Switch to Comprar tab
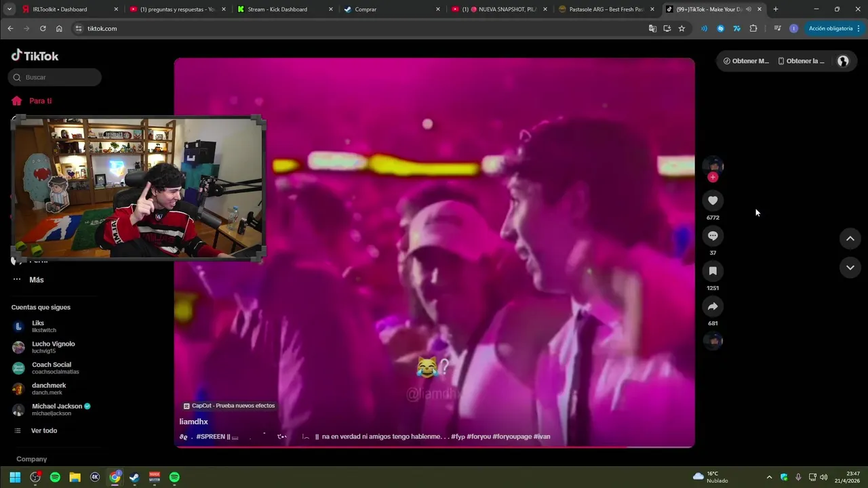The height and width of the screenshot is (488, 868). [x=392, y=9]
